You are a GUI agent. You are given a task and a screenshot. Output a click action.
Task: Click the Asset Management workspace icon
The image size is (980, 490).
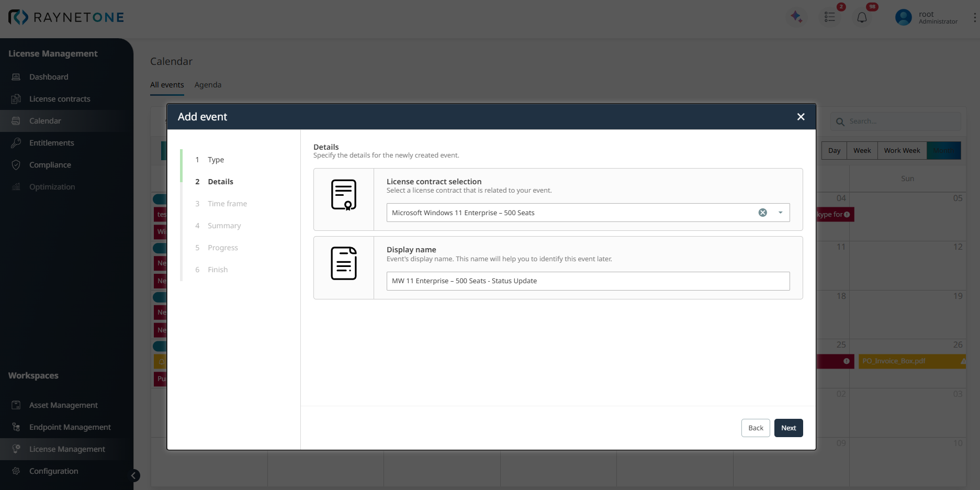coord(16,405)
